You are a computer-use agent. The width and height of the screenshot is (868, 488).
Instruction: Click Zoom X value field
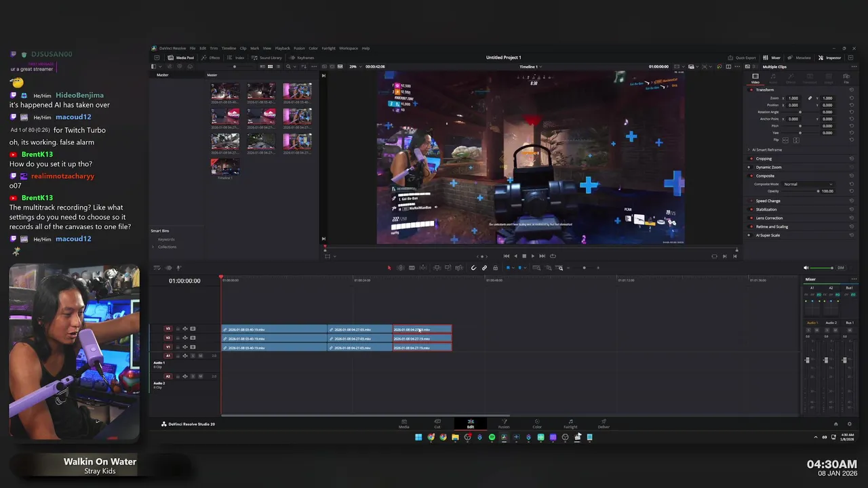point(793,98)
